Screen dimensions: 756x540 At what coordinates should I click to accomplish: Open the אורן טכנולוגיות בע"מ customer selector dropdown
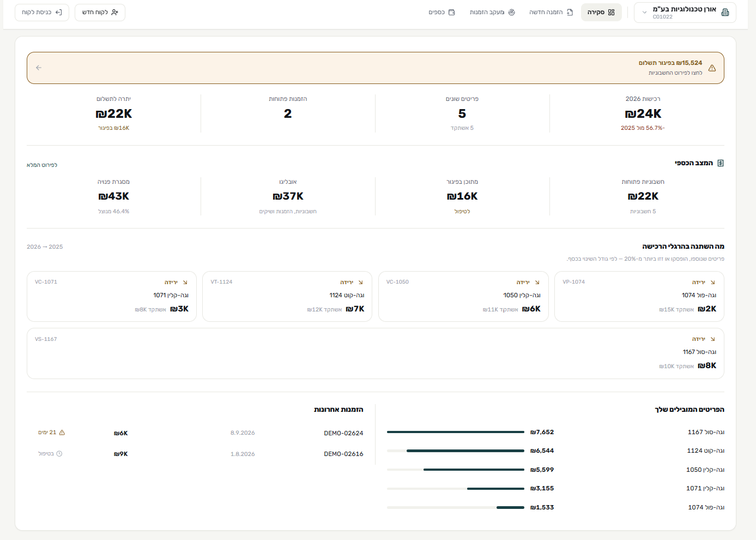pyautogui.click(x=685, y=13)
